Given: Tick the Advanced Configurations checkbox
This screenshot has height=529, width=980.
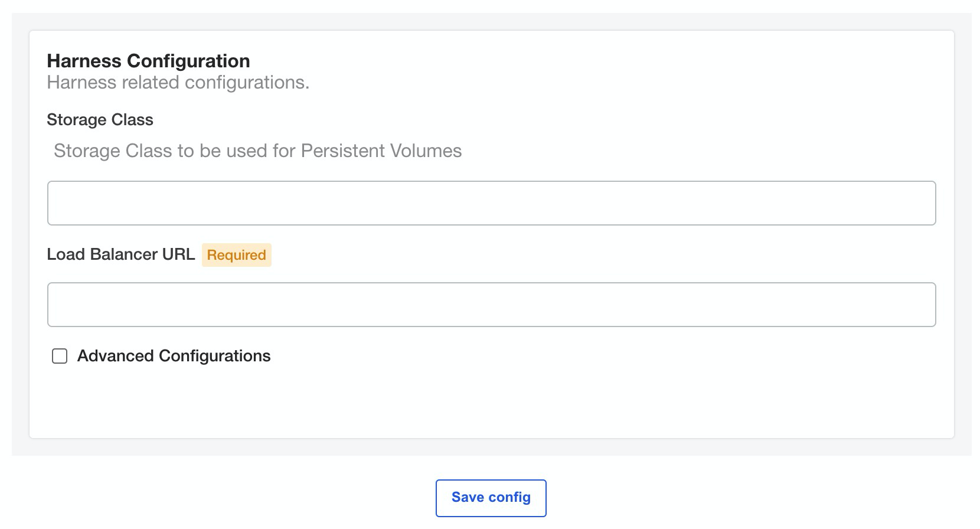Looking at the screenshot, I should (x=60, y=356).
